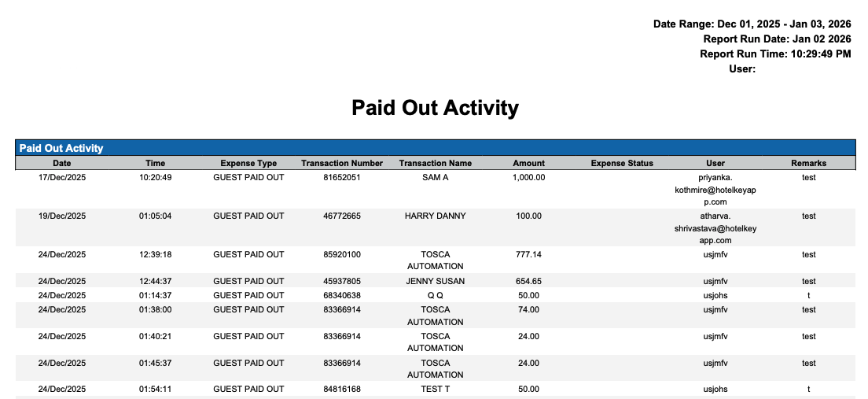Click the large Paid Out Activity title

click(434, 108)
